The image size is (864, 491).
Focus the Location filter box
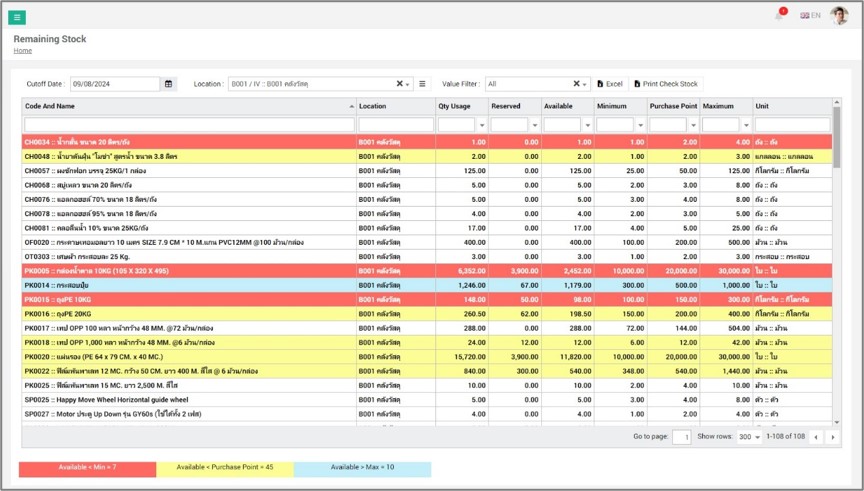396,125
